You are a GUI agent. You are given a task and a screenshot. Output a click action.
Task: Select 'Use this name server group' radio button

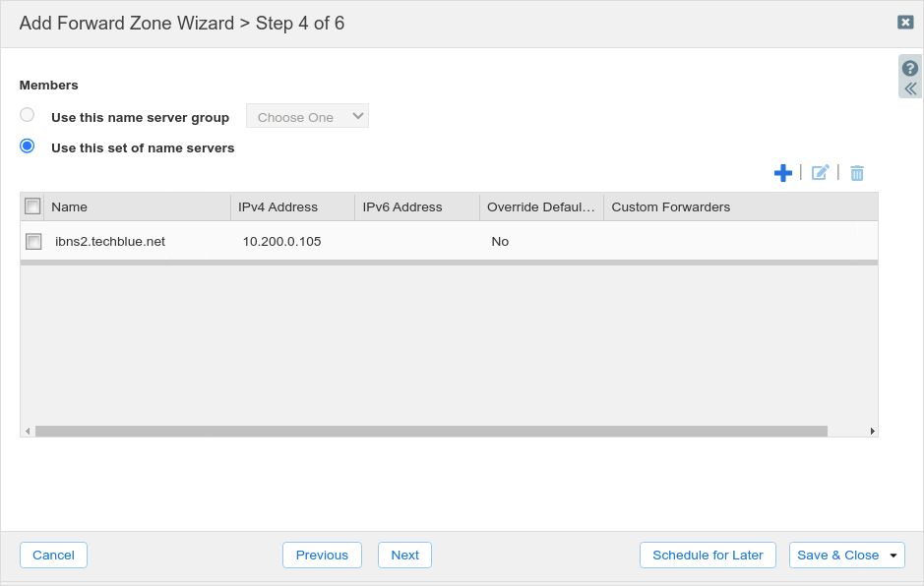point(28,115)
